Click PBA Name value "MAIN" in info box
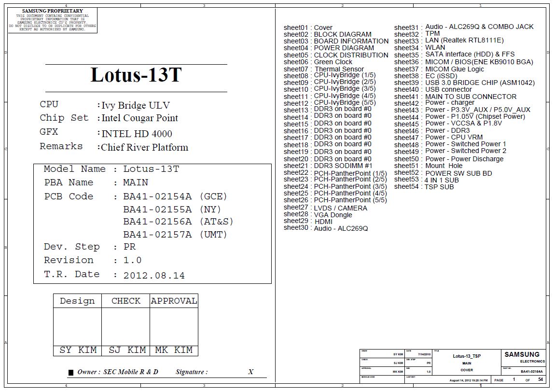 (x=136, y=182)
